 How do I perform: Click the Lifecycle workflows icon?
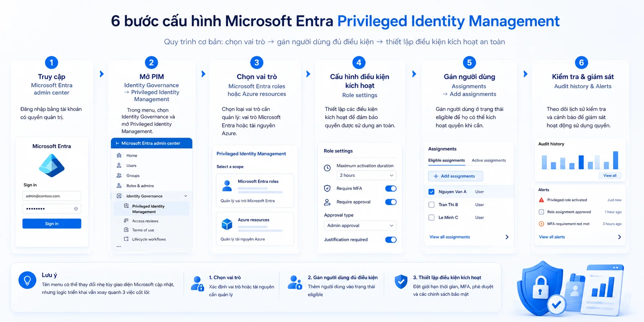click(x=126, y=239)
